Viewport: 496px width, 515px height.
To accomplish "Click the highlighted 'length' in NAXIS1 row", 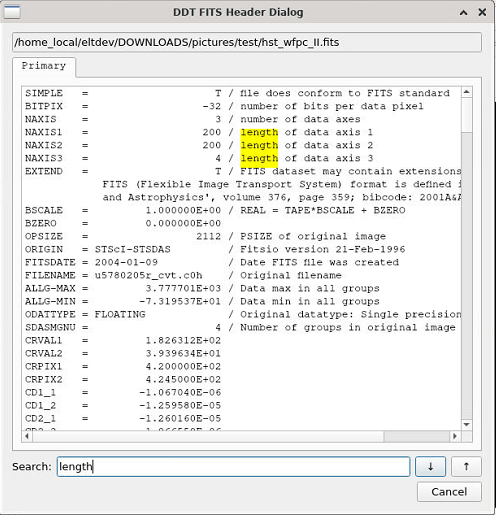I will pyautogui.click(x=259, y=132).
